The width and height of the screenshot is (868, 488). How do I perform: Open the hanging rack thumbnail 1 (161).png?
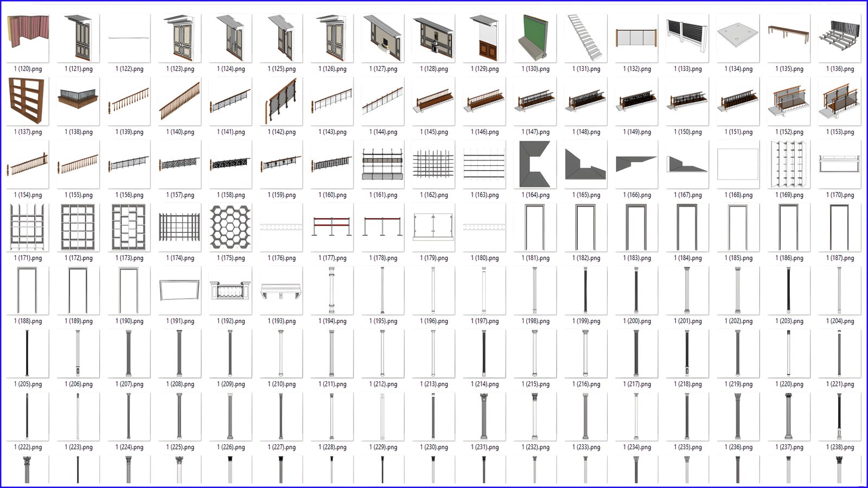[382, 164]
